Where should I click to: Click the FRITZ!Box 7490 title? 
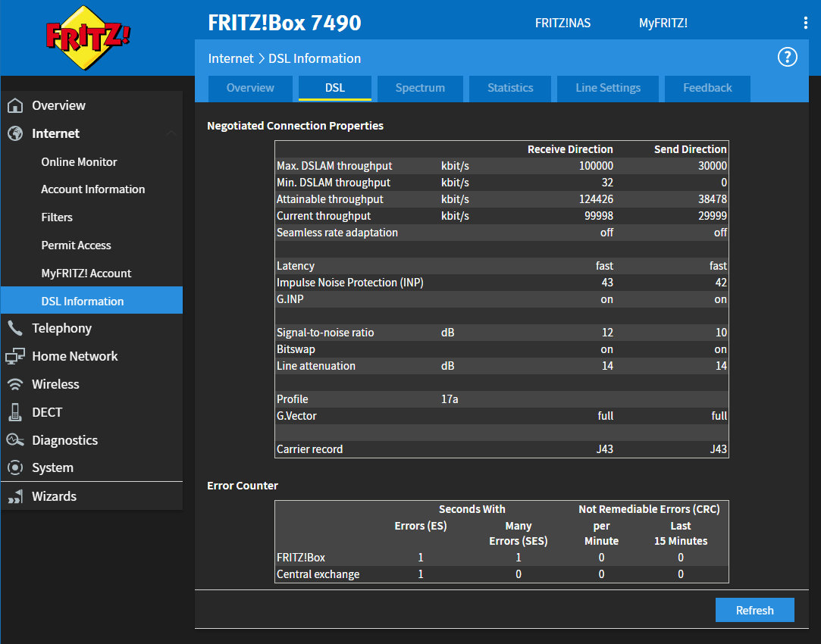284,23
